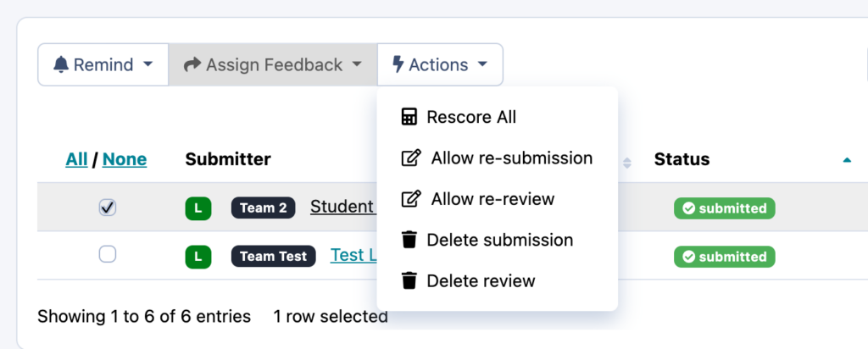Expand the Assign Feedback dropdown arrow
The image size is (868, 349).
[x=358, y=65]
